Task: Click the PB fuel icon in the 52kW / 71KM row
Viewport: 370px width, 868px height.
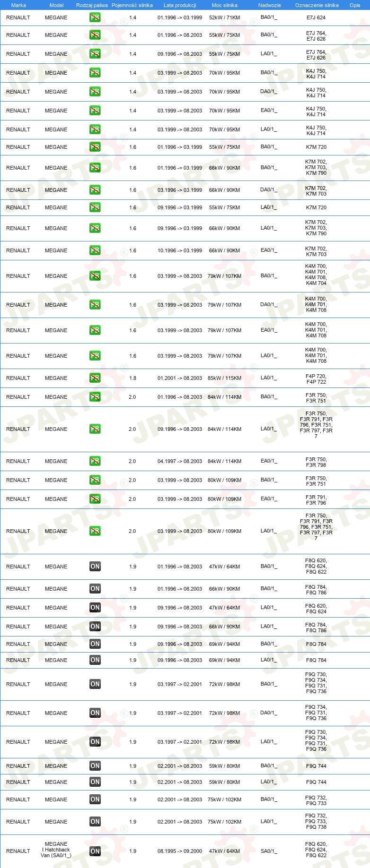Action: (95, 17)
